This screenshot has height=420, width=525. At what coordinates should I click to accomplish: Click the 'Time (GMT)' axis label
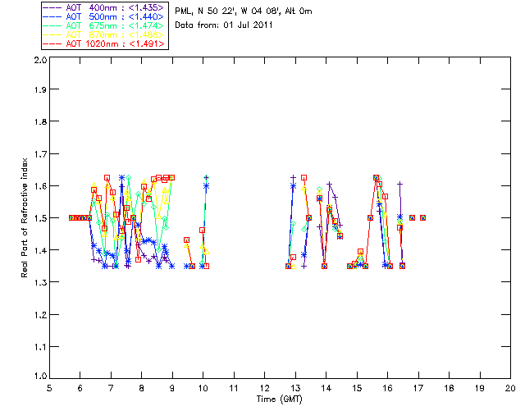279,399
